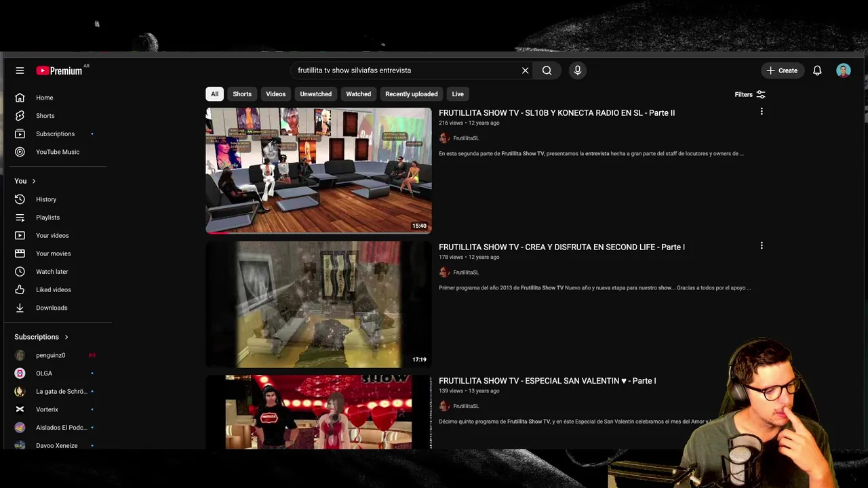Open FrutillitaSL channel under SL10B video

(x=466, y=138)
